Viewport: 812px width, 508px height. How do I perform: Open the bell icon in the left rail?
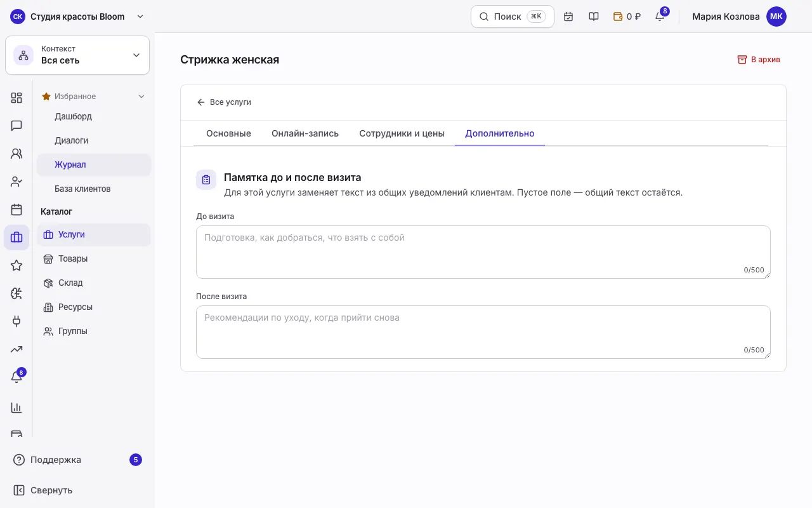(x=16, y=377)
